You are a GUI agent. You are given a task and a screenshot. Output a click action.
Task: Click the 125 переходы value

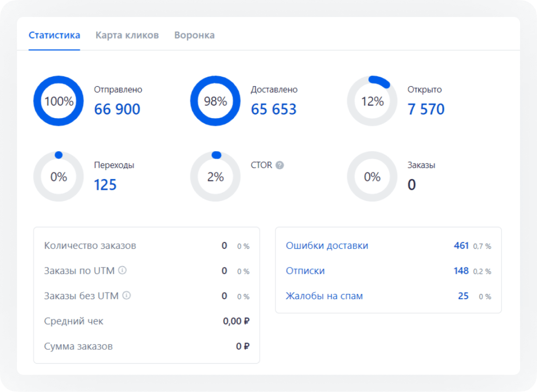[106, 185]
